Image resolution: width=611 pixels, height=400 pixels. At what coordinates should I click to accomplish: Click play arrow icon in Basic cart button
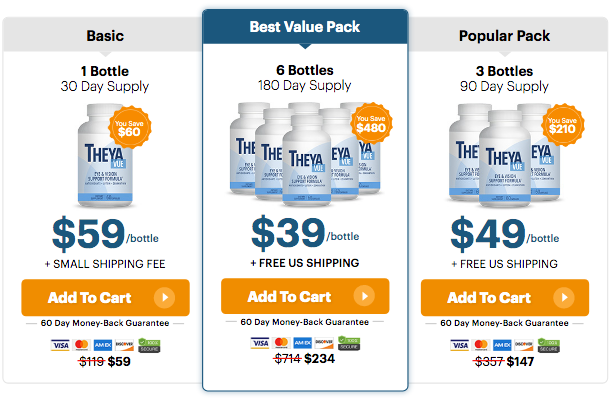pyautogui.click(x=164, y=298)
